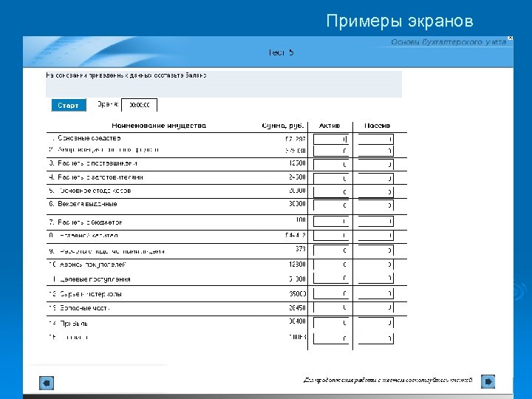Click the row label Целевые поступления
This screenshot has width=532, height=399.
click(x=95, y=279)
